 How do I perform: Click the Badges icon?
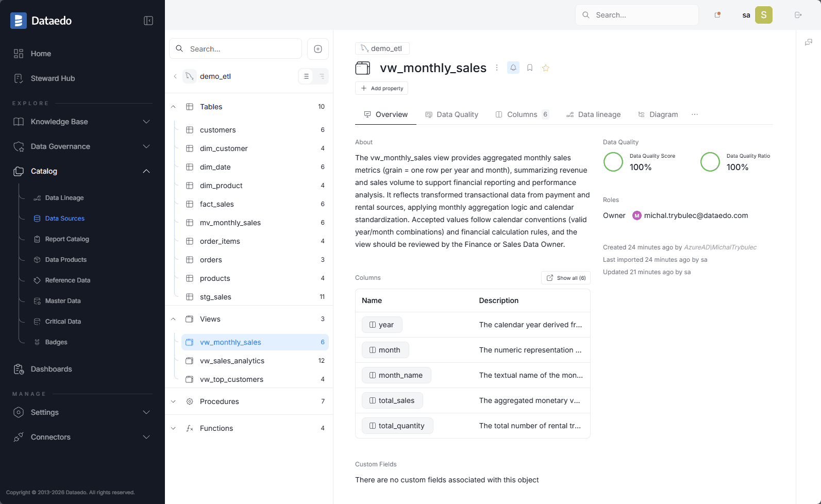point(37,342)
